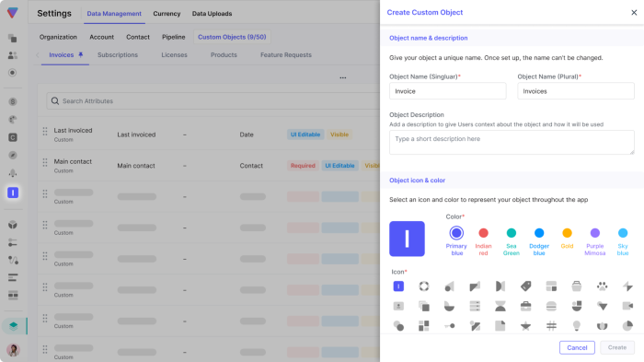Select the document page icon
This screenshot has height=362, width=644.
(500, 326)
